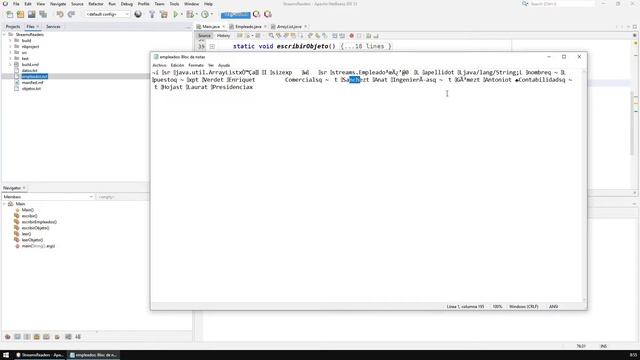This screenshot has width=640, height=360.
Task: Click the Windows (CRLF) status bar entry
Action: (523, 307)
